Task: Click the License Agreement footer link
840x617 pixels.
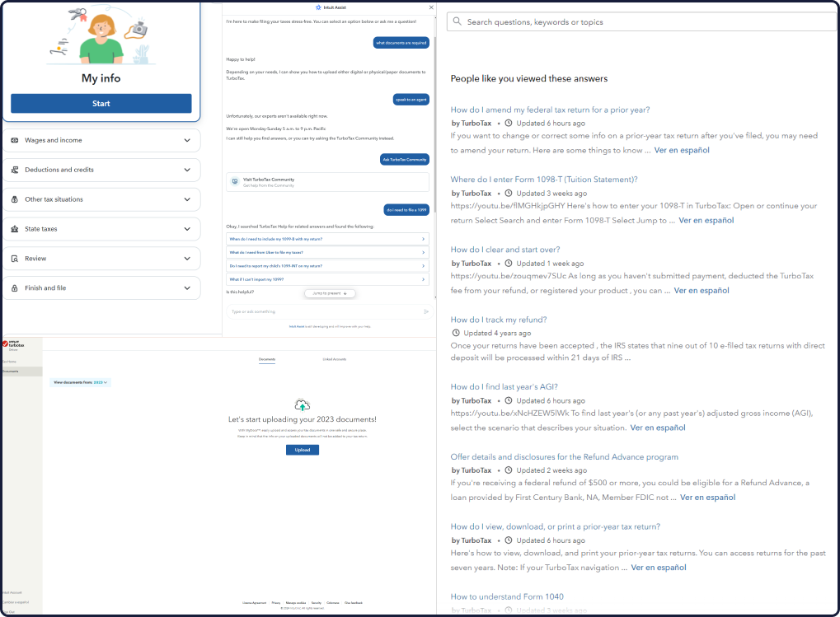Action: click(254, 603)
